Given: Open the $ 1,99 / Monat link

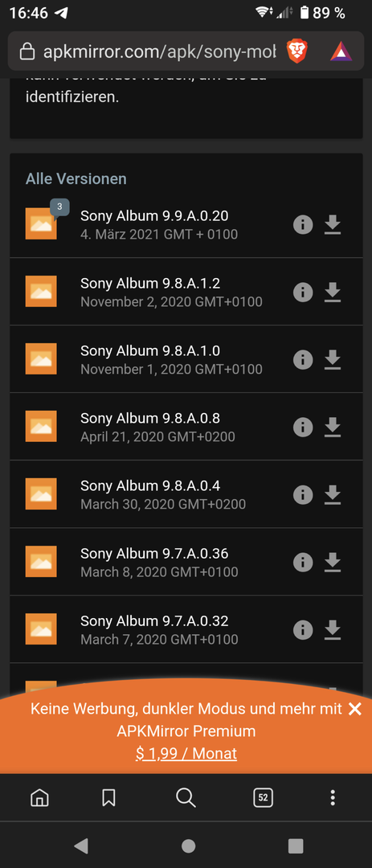Looking at the screenshot, I should coord(186,753).
